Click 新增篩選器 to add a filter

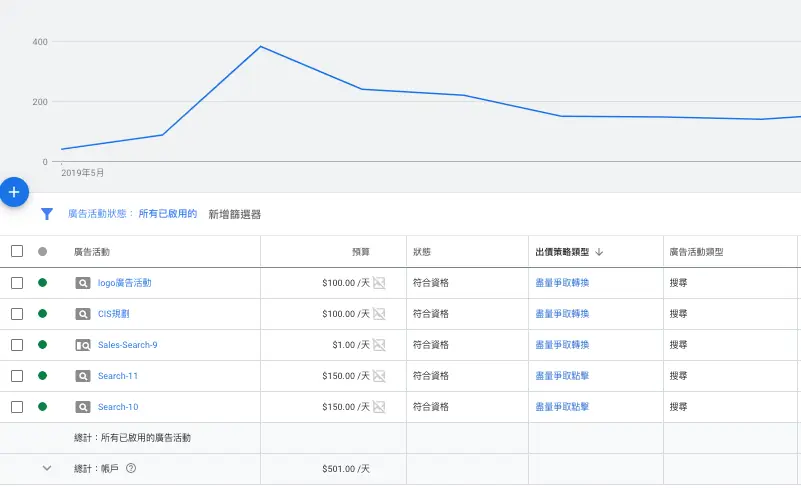tap(234, 214)
